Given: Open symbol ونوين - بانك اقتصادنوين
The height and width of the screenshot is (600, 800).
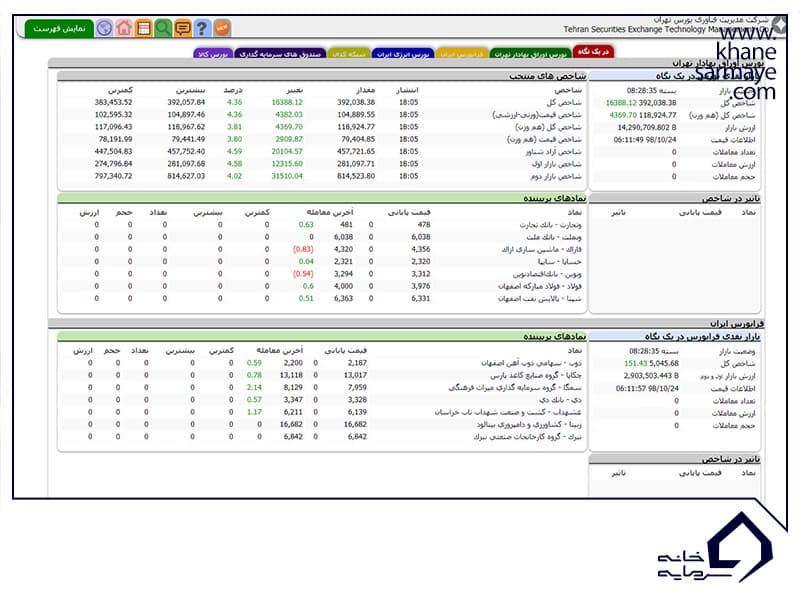Looking at the screenshot, I should click(x=547, y=274).
